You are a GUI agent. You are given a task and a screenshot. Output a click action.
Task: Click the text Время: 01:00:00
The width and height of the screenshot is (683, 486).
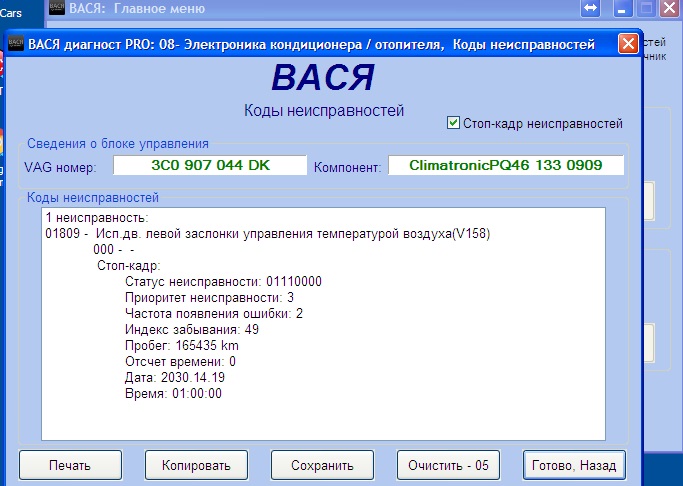173,393
